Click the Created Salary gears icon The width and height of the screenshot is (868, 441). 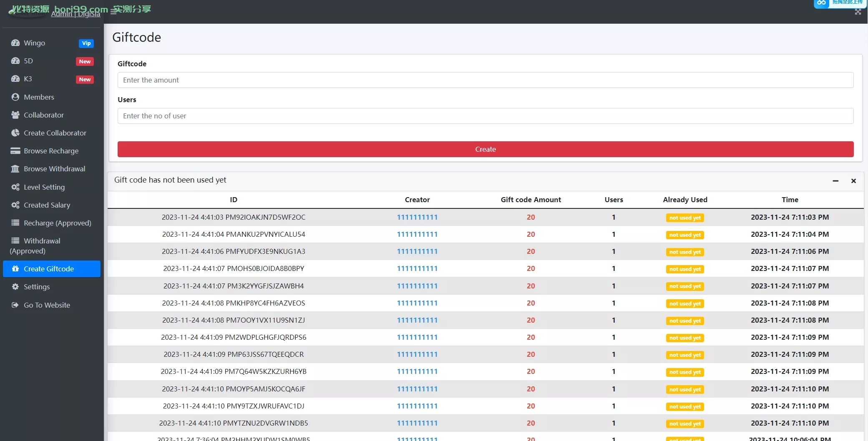click(15, 205)
